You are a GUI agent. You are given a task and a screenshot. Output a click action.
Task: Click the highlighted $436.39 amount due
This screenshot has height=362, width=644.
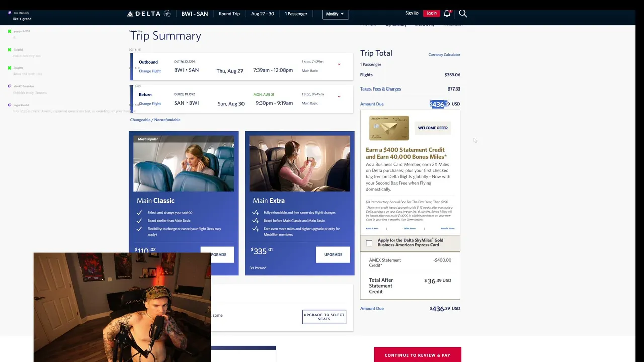click(x=440, y=104)
